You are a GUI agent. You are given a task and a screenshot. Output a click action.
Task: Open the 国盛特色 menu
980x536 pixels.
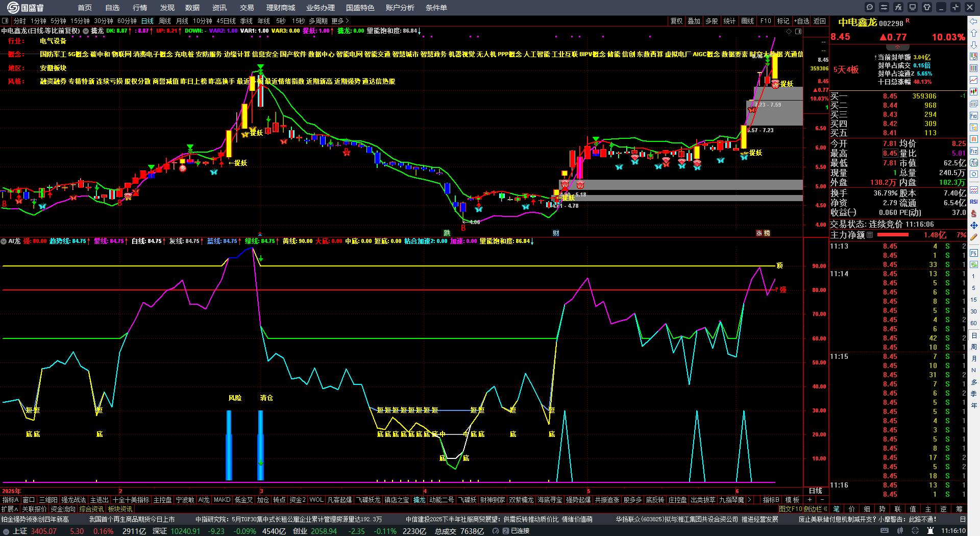click(360, 8)
